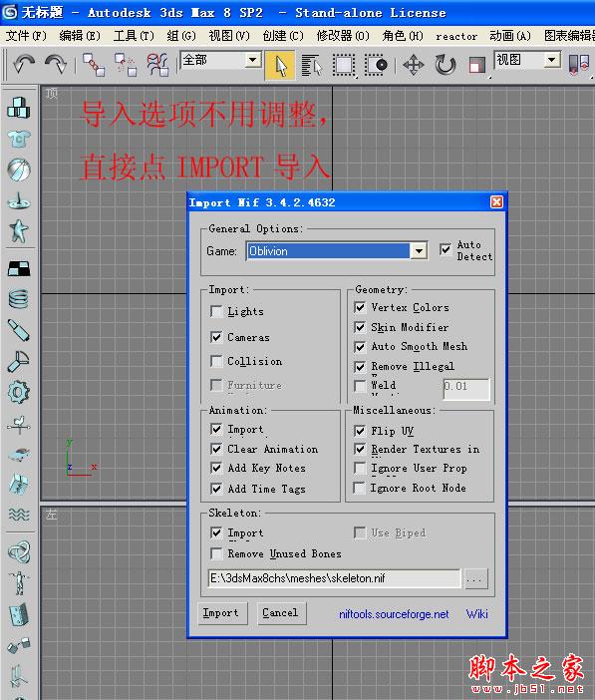
Task: Click the 顶 viewport label
Action: coord(52,94)
